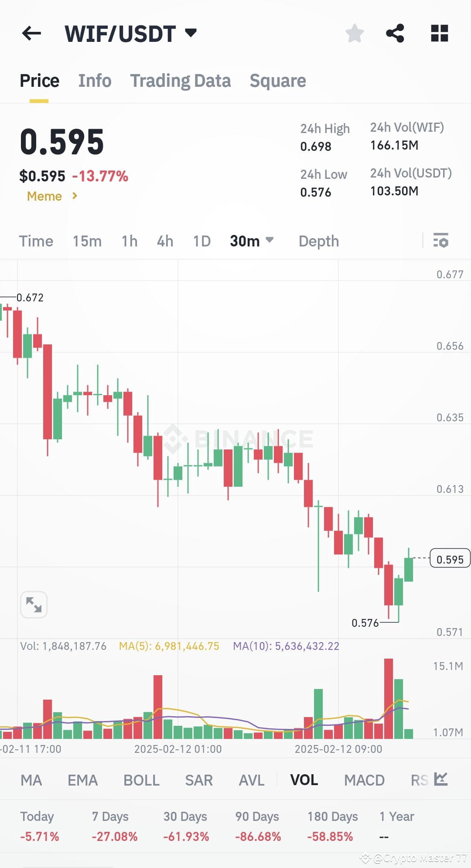Toggle the SAR indicator

point(199,780)
